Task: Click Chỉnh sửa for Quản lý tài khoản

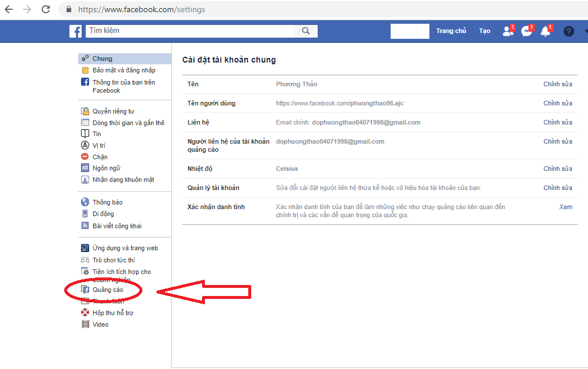Action: coord(558,188)
